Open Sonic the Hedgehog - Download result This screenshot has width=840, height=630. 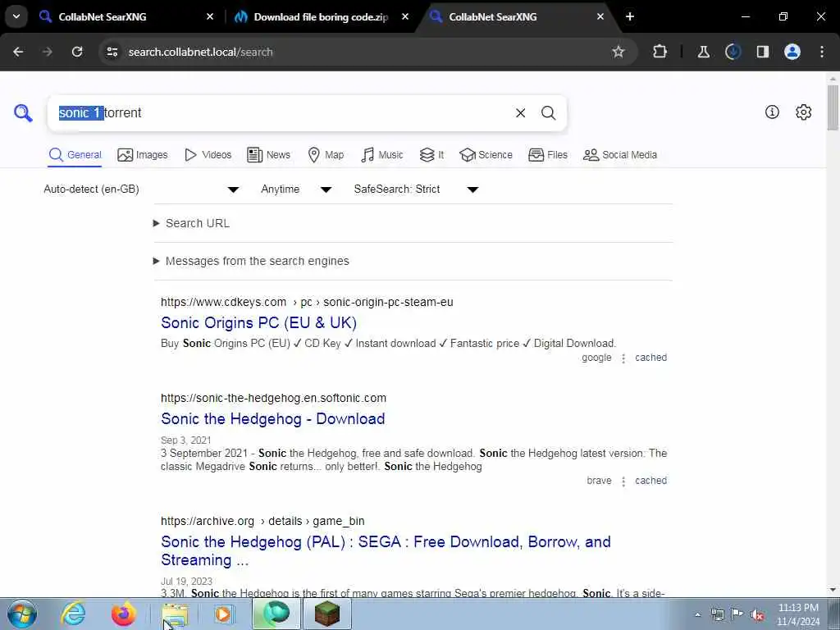[272, 419]
